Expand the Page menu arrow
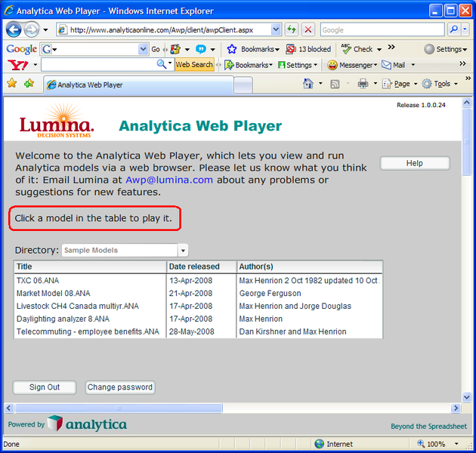This screenshot has width=476, height=453. coord(416,84)
